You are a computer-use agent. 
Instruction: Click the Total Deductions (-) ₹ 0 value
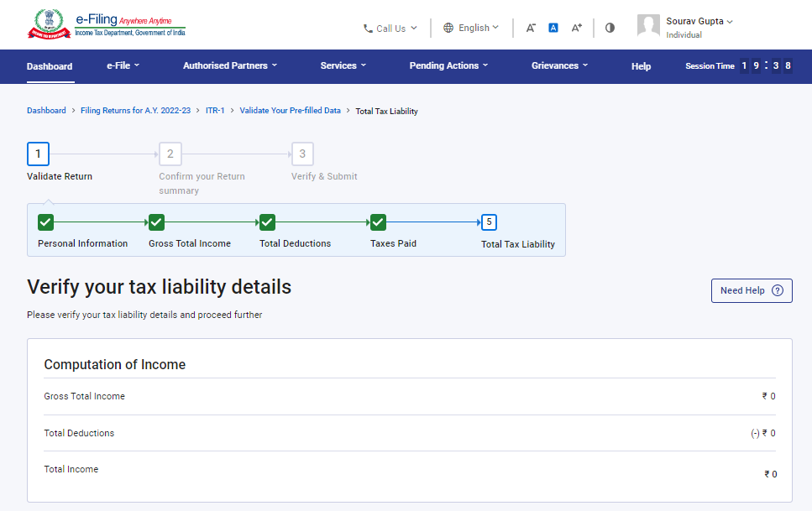762,433
